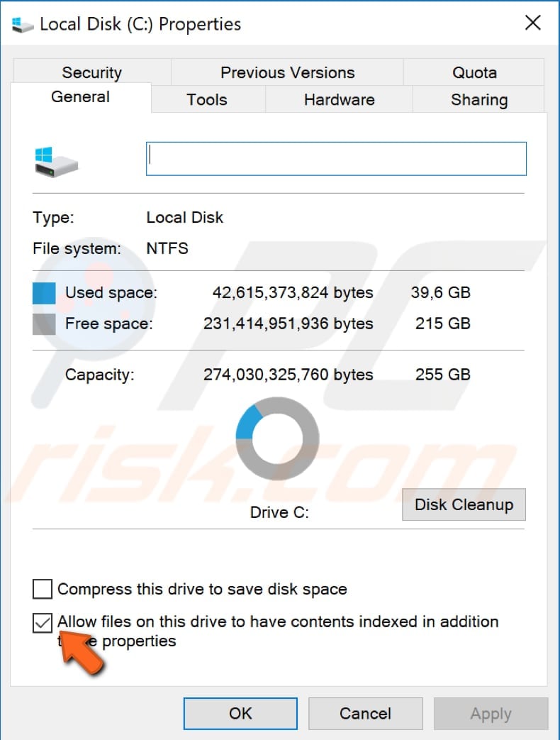Launch Disk Cleanup
The height and width of the screenshot is (740, 560).
pos(464,504)
